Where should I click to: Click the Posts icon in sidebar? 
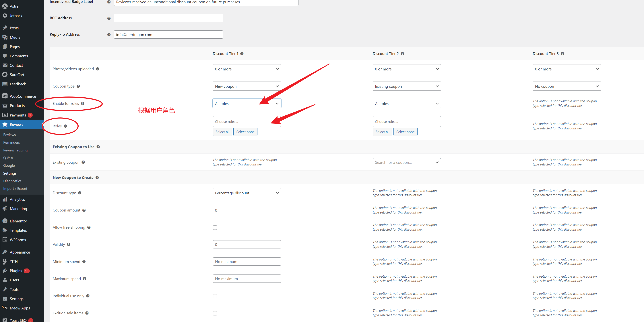5,28
